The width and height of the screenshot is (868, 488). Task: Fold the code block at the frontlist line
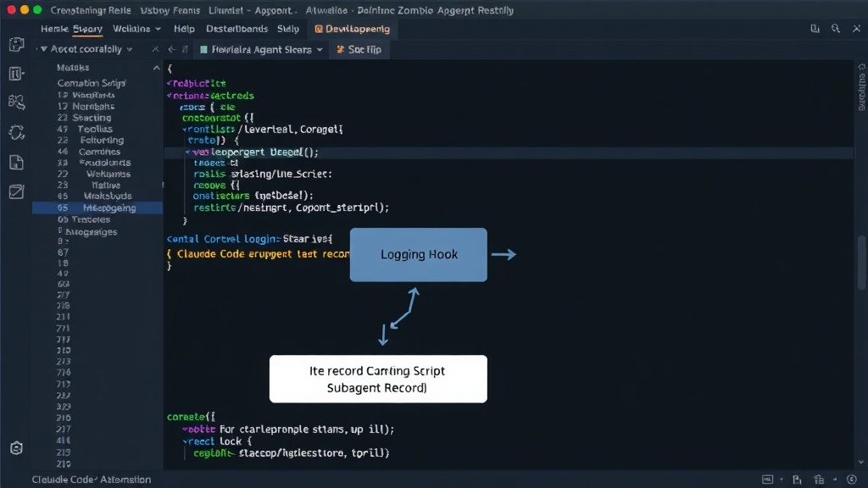pos(185,130)
